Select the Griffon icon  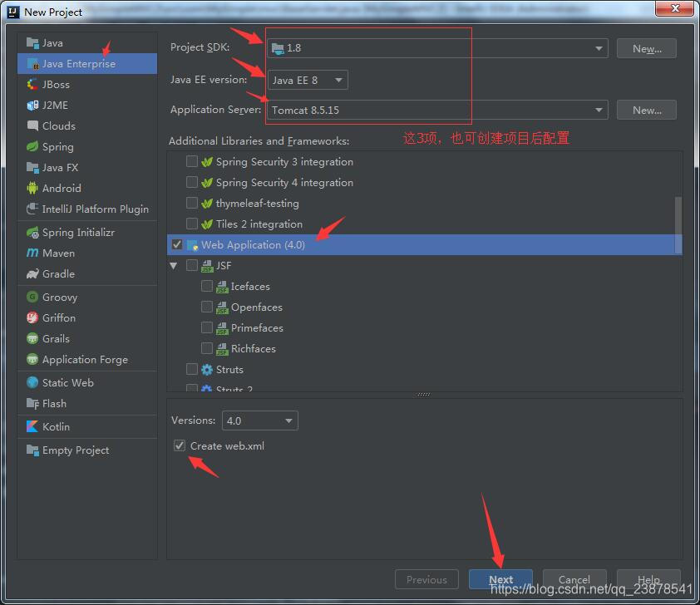(32, 317)
